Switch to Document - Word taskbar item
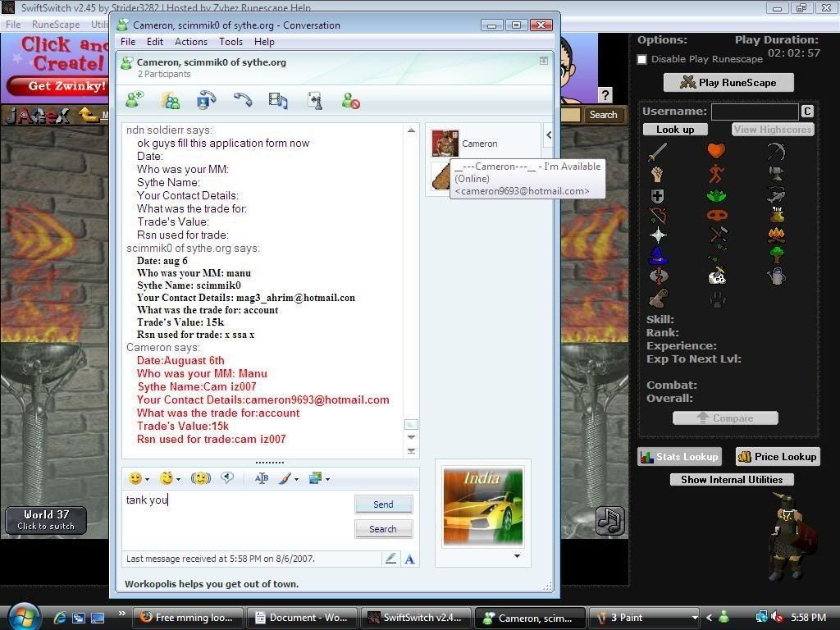The width and height of the screenshot is (840, 630). [302, 618]
